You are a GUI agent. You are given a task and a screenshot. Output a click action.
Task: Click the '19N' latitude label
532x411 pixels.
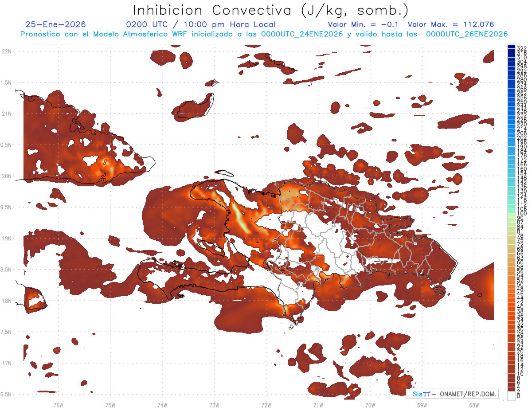click(x=6, y=238)
